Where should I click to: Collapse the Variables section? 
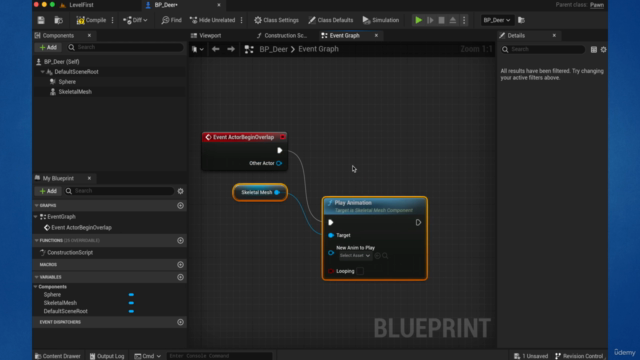pyautogui.click(x=36, y=277)
